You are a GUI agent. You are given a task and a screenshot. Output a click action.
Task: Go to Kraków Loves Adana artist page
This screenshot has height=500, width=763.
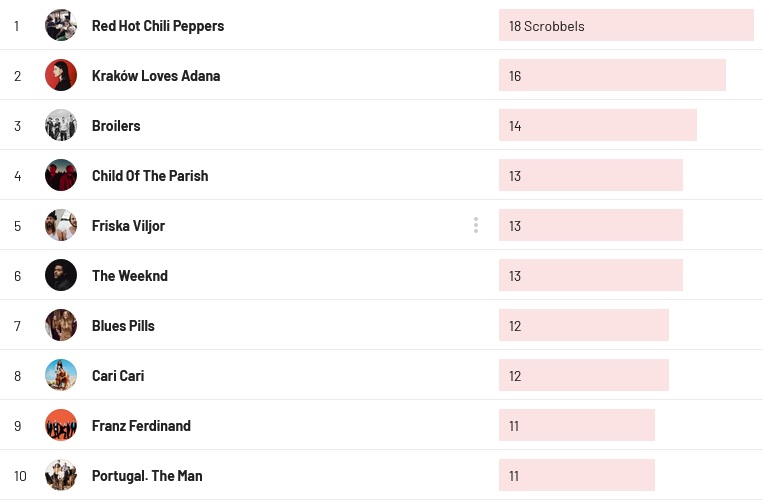pos(156,76)
